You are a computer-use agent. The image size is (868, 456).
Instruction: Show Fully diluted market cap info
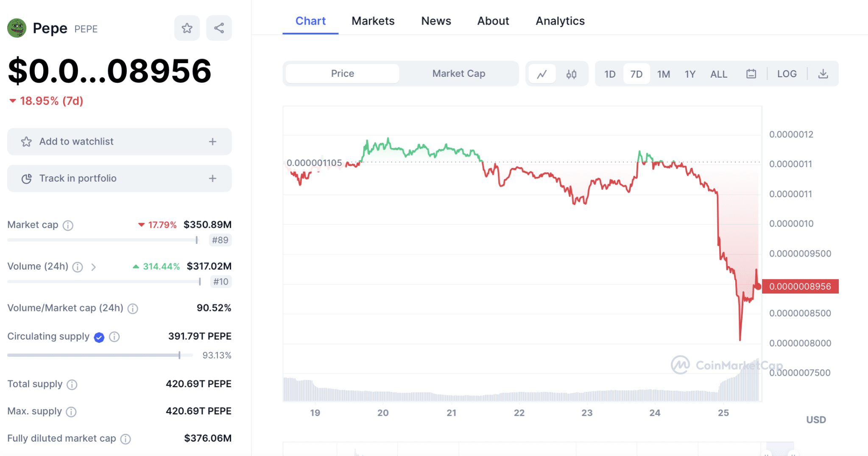click(126, 439)
